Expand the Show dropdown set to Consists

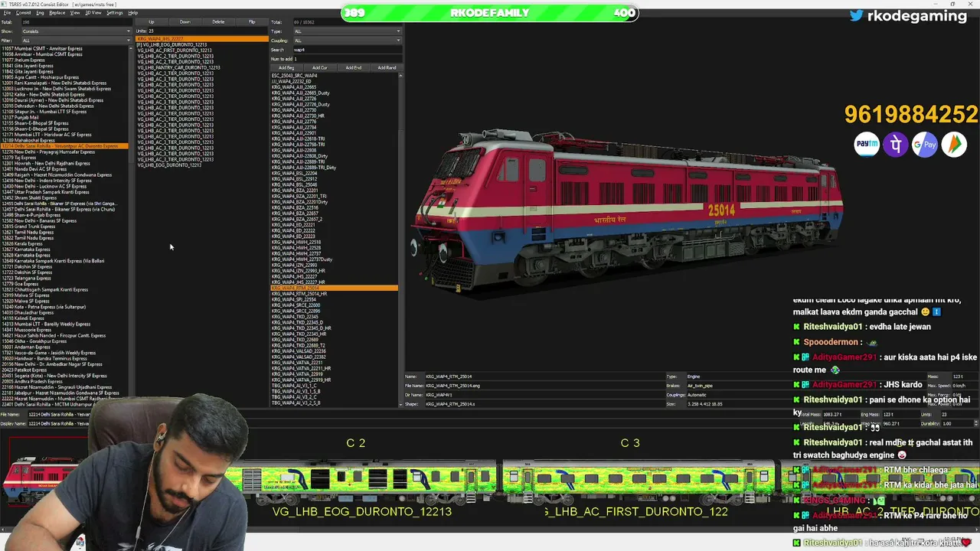(76, 31)
